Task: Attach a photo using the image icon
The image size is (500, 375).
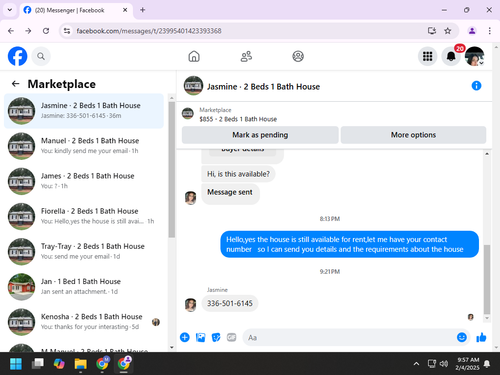Action: tap(200, 337)
